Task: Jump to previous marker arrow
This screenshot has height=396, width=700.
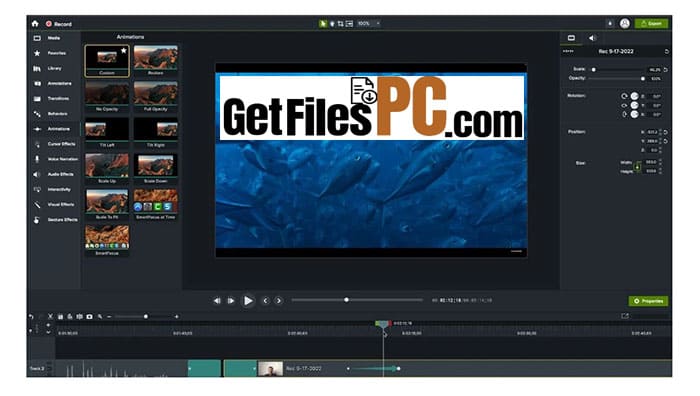Action: click(266, 301)
